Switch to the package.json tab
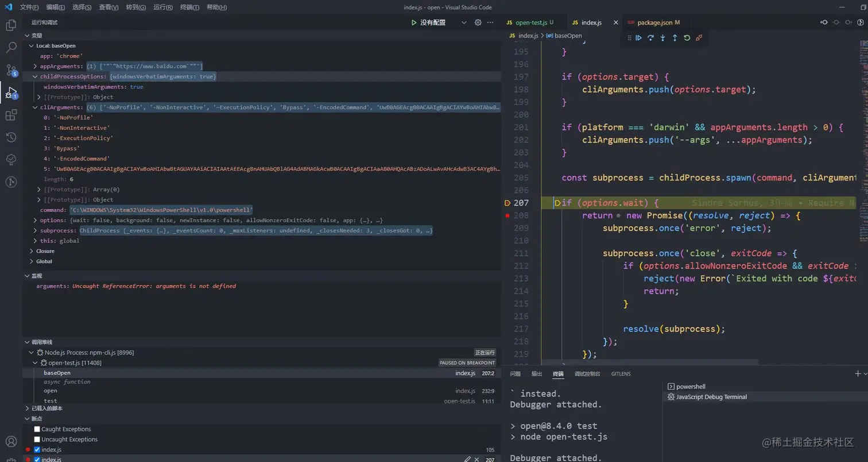 [654, 22]
